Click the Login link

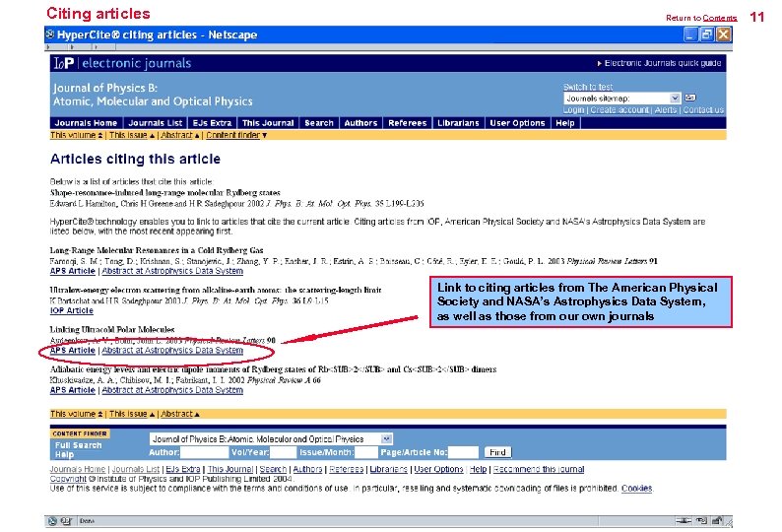573,109
